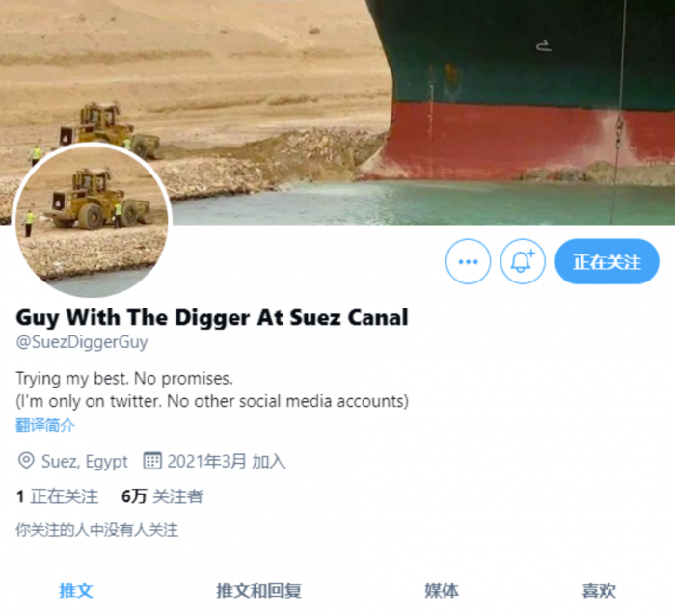
Task: Switch to the 喜欢 likes tab
Action: pos(599,591)
